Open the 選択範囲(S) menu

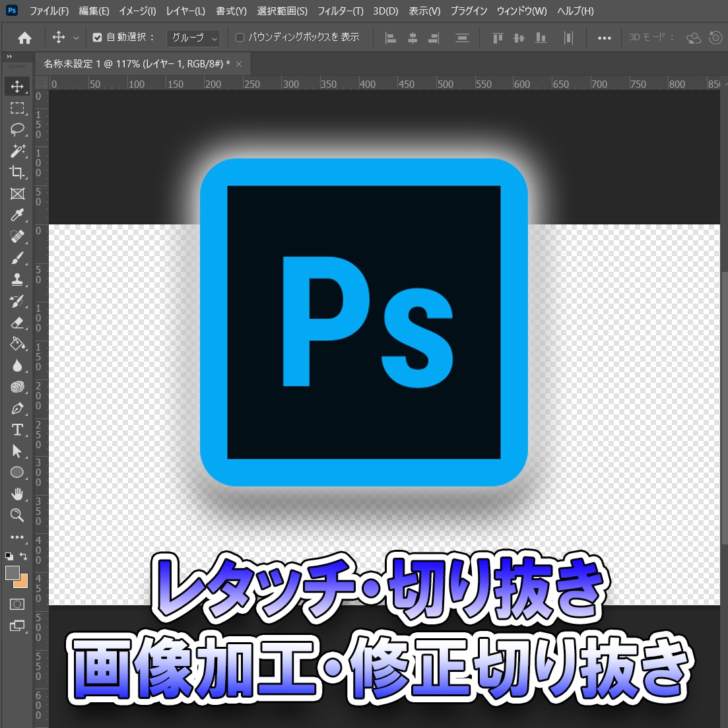click(282, 11)
